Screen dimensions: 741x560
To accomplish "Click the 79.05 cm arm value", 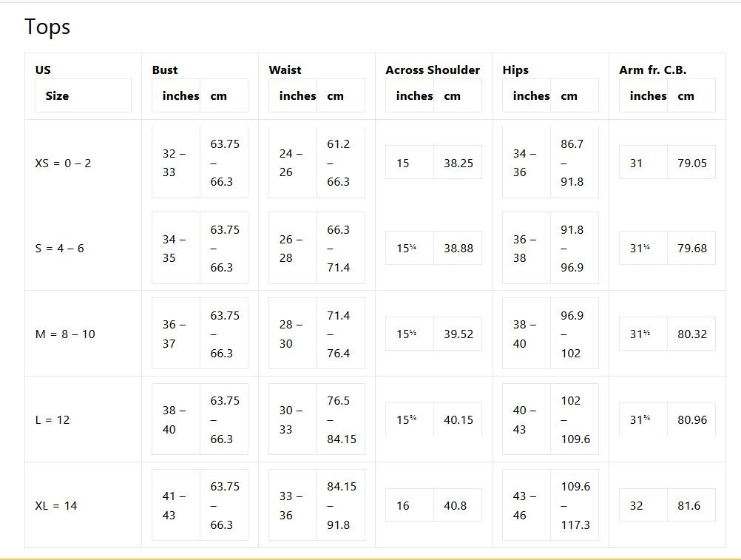I will click(x=691, y=163).
